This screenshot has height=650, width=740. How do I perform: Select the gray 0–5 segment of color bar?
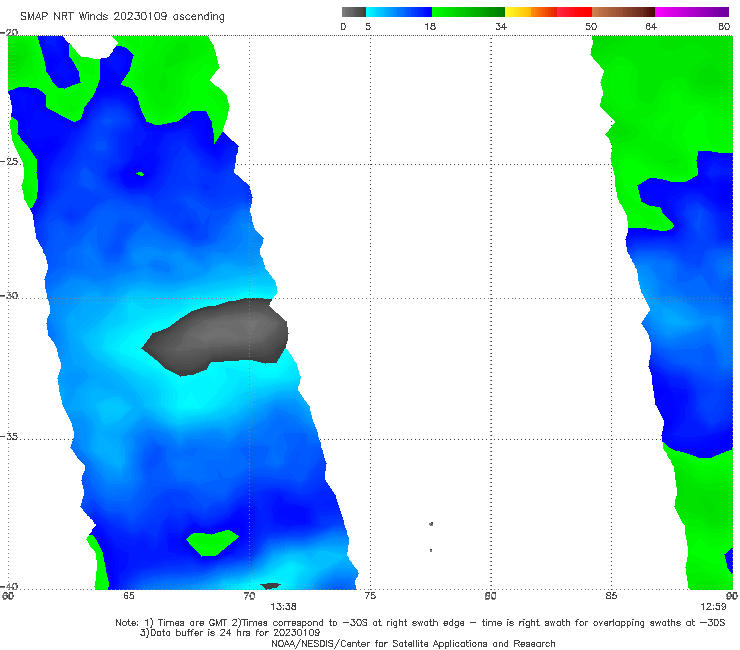[x=354, y=12]
